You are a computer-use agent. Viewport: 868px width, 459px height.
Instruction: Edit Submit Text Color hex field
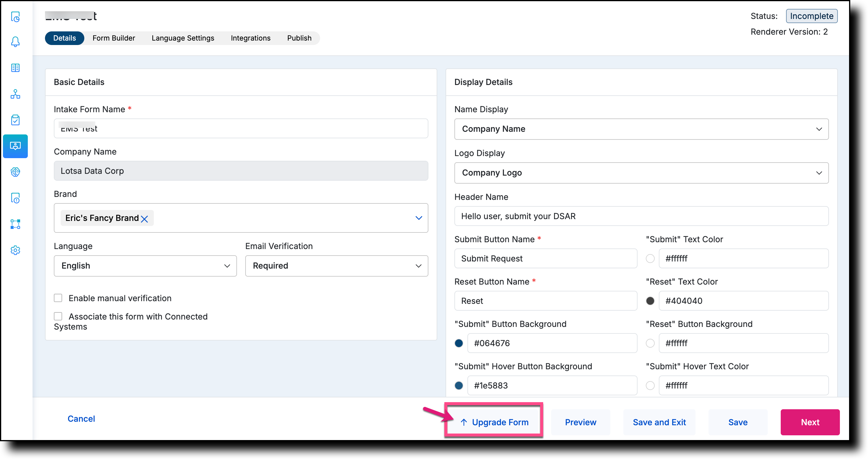(x=744, y=258)
